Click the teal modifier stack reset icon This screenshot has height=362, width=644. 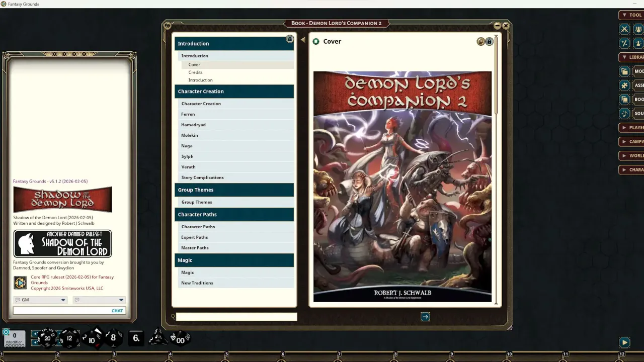point(6,332)
